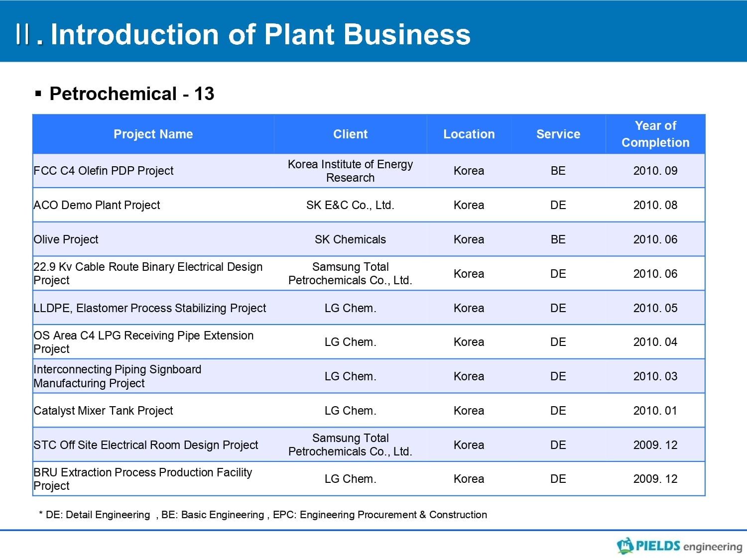The width and height of the screenshot is (747, 560).
Task: Click the '2010. 03' completion cell
Action: [655, 376]
